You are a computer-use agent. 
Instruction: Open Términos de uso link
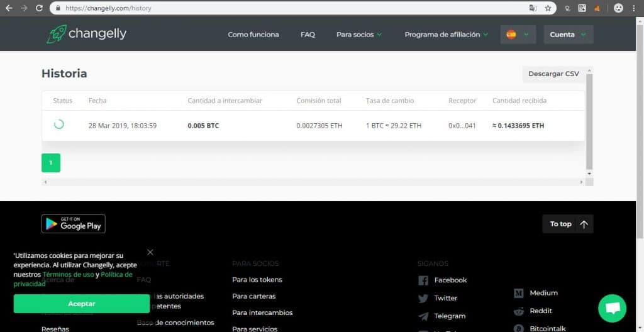pyautogui.click(x=68, y=275)
